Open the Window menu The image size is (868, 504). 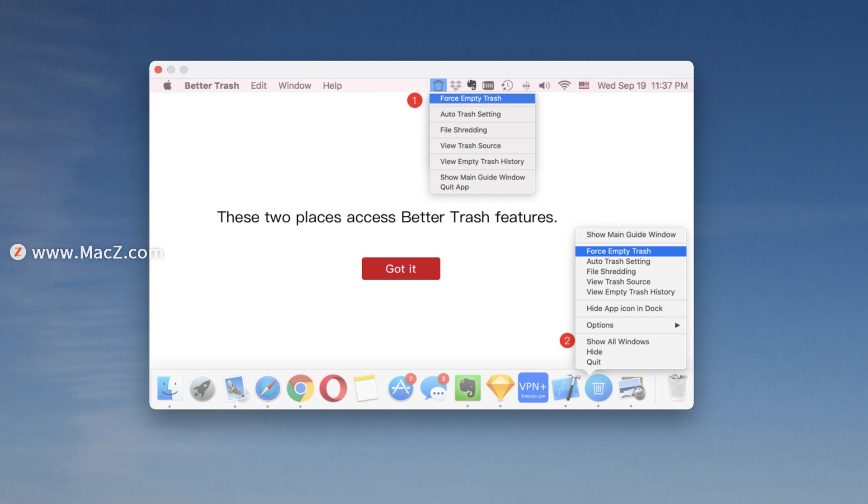point(295,86)
